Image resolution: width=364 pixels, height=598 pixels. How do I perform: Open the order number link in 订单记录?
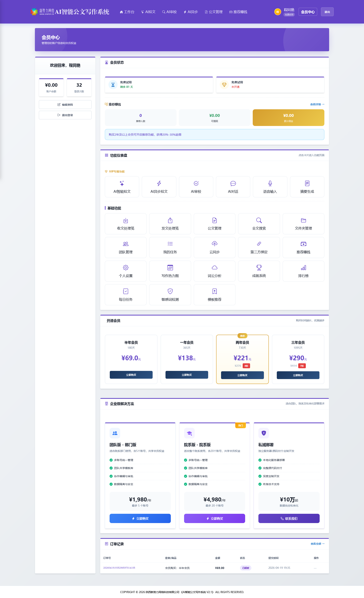(x=119, y=568)
